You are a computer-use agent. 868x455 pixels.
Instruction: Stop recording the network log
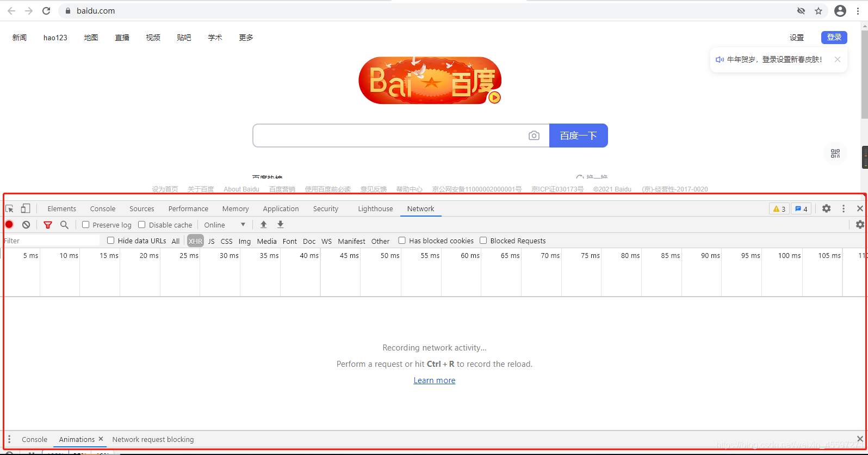coord(9,224)
